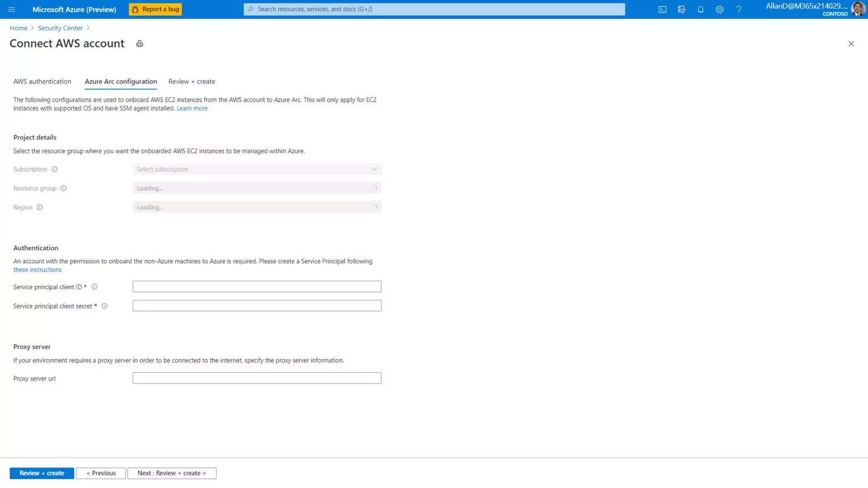Viewport: 868px width, 488px height.
Task: Open the Region dropdown
Action: coord(256,207)
